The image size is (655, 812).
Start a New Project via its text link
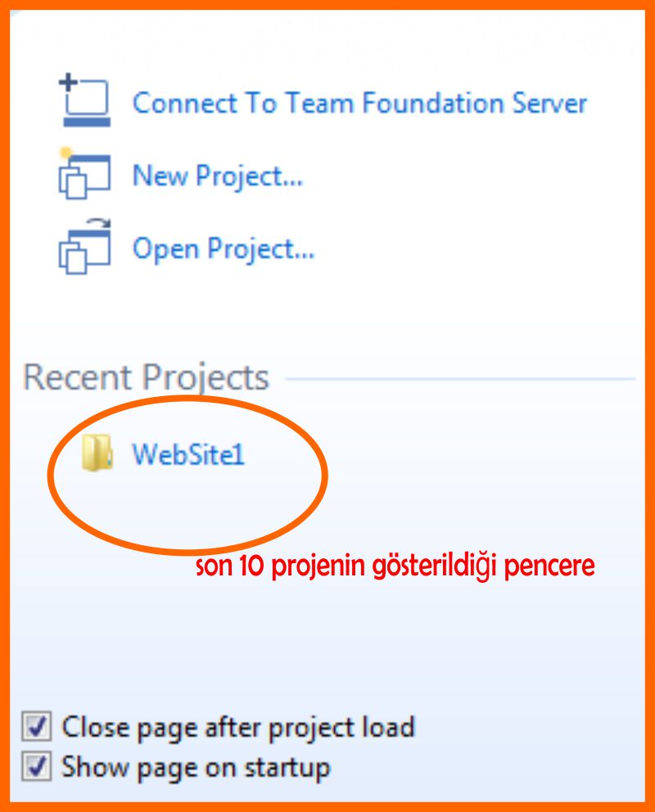(218, 176)
